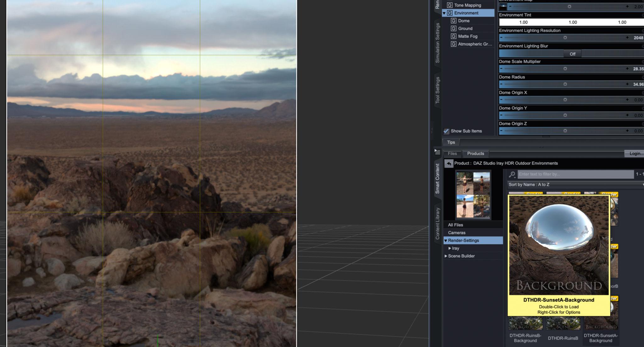644x347 pixels.
Task: Open the Tips tab button
Action: [x=451, y=142]
